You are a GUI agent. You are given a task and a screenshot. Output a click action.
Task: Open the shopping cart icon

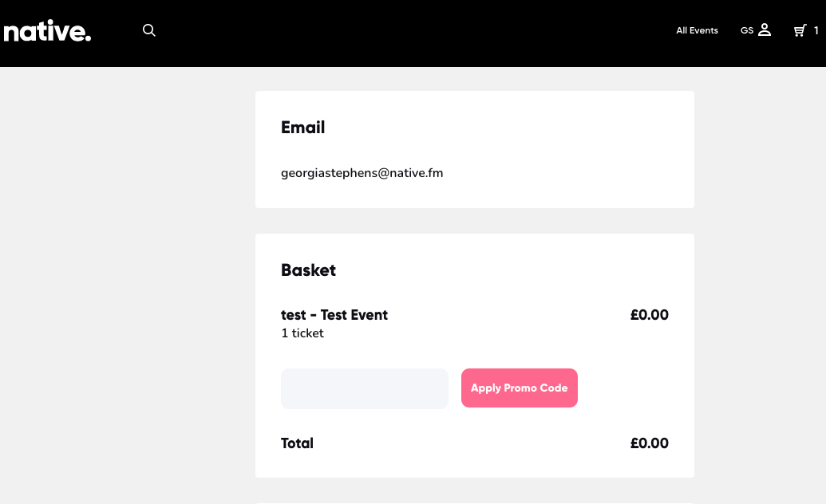800,30
